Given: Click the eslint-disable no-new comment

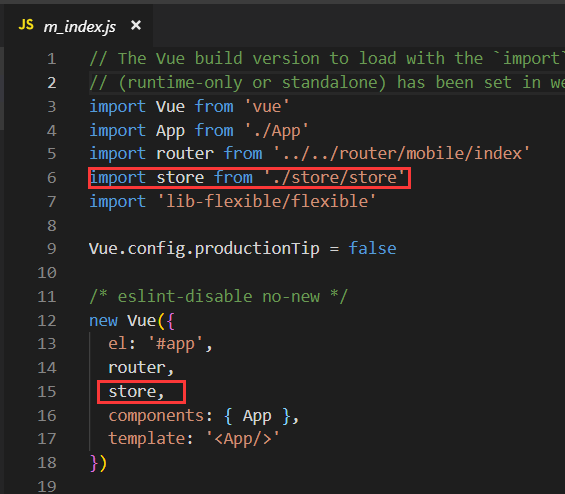Looking at the screenshot, I should [218, 297].
